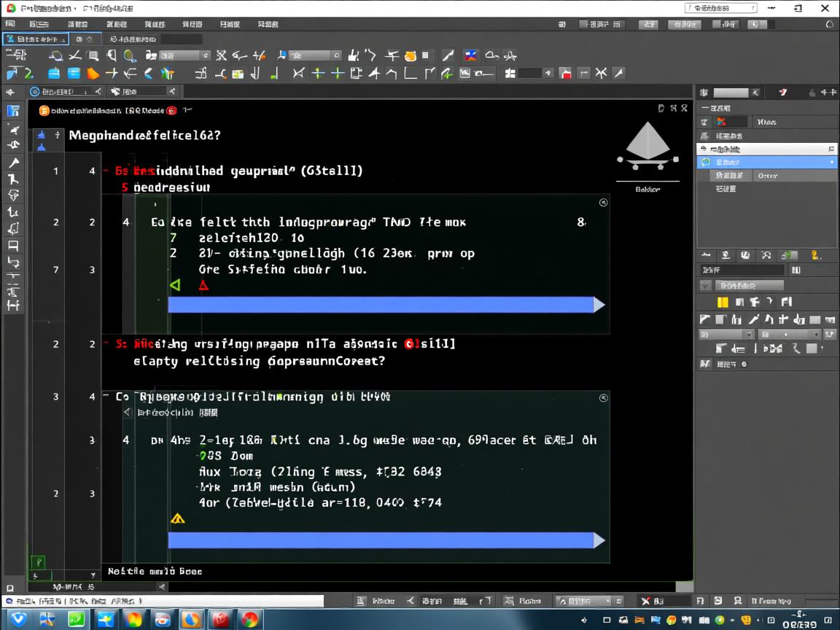This screenshot has width=840, height=630.
Task: Click the yellow warning triangle in lower block
Action: pyautogui.click(x=177, y=519)
